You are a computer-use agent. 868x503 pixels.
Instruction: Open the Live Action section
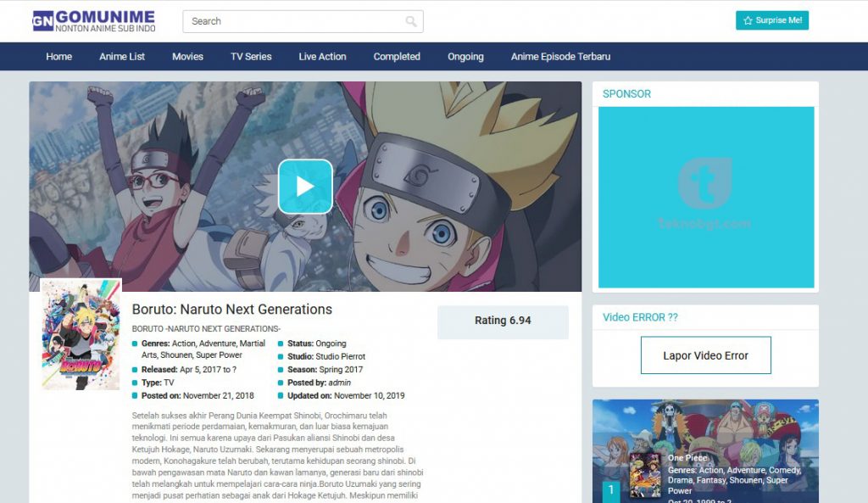tap(322, 57)
